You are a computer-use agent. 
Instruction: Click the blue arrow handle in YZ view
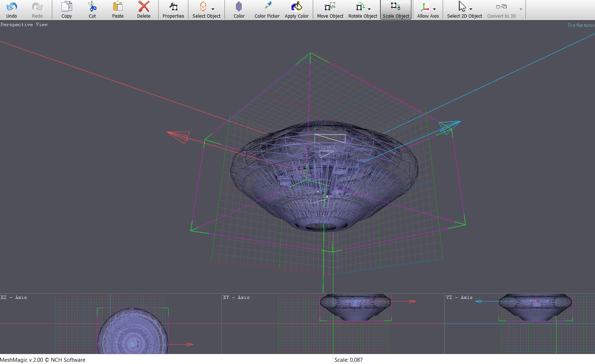(x=478, y=301)
